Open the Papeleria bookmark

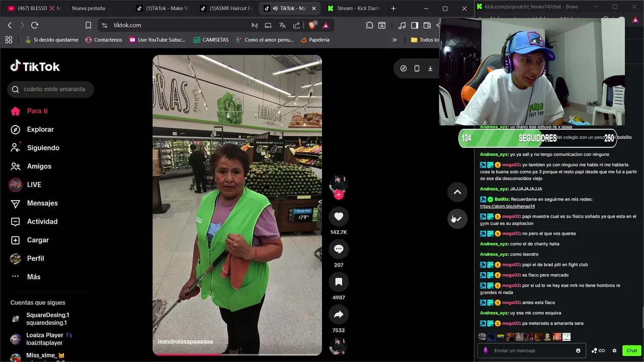[315, 40]
